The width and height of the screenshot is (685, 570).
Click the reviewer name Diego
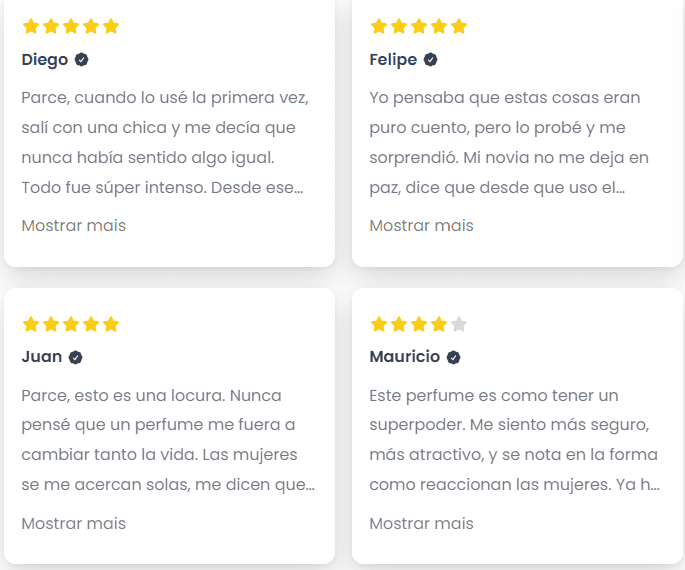click(x=45, y=60)
